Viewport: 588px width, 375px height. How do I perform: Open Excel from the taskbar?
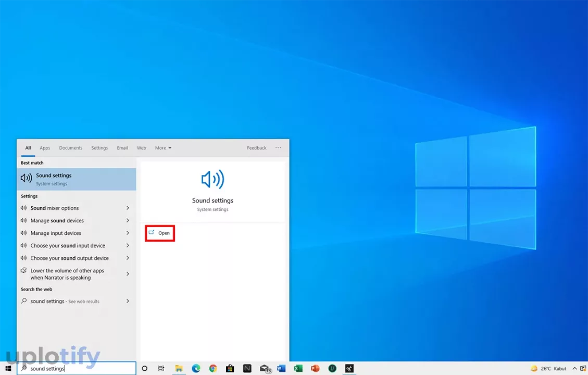click(298, 368)
